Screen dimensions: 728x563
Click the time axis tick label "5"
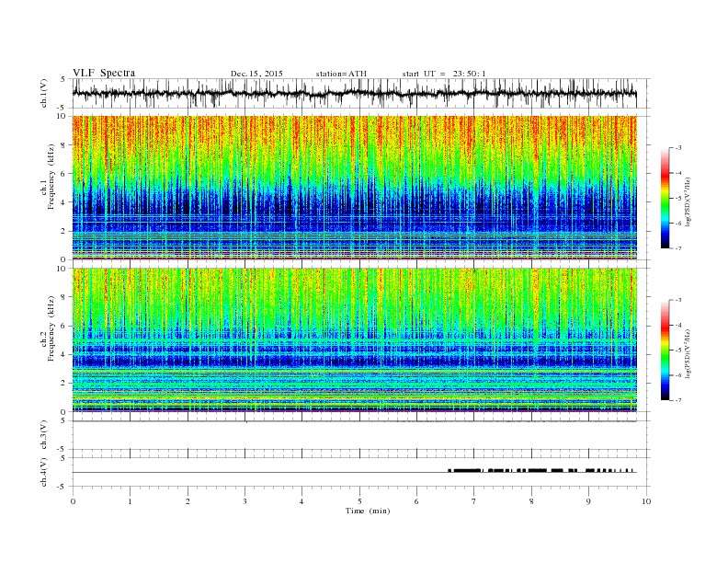pos(359,501)
